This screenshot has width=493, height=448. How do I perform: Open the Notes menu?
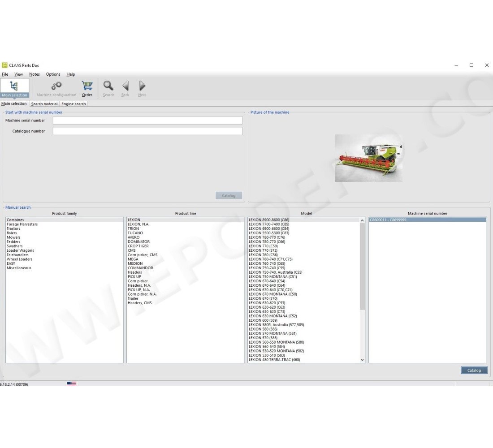[x=34, y=74]
